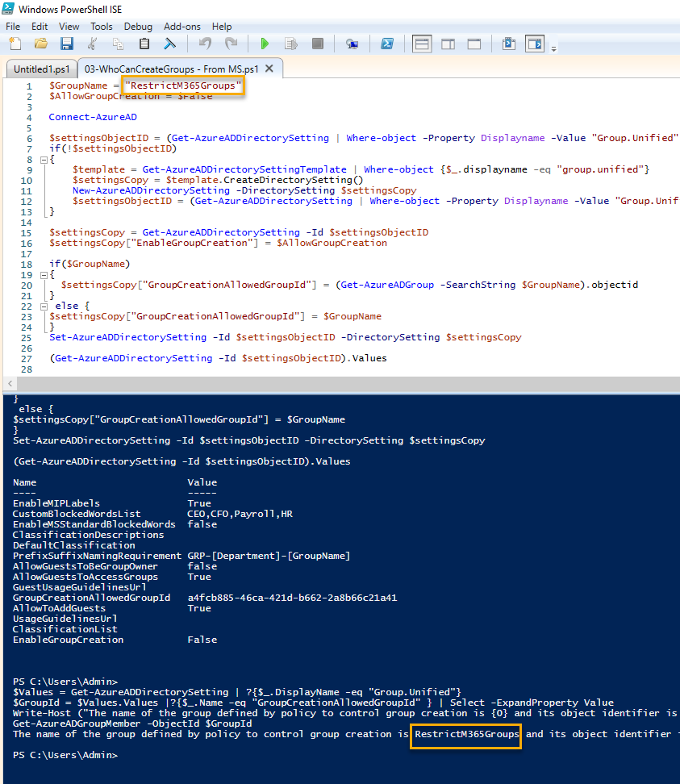Click EnableMIPLabels in console output
Image resolution: width=680 pixels, height=784 pixels.
click(56, 503)
